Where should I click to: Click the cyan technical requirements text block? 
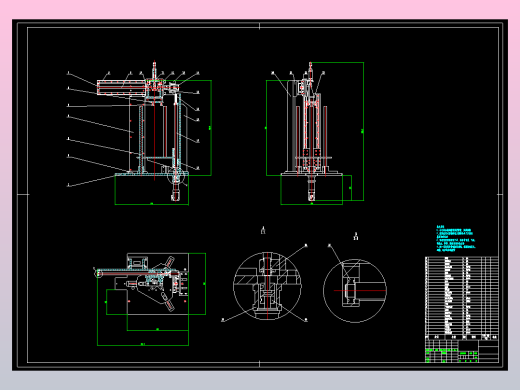pyautogui.click(x=456, y=239)
